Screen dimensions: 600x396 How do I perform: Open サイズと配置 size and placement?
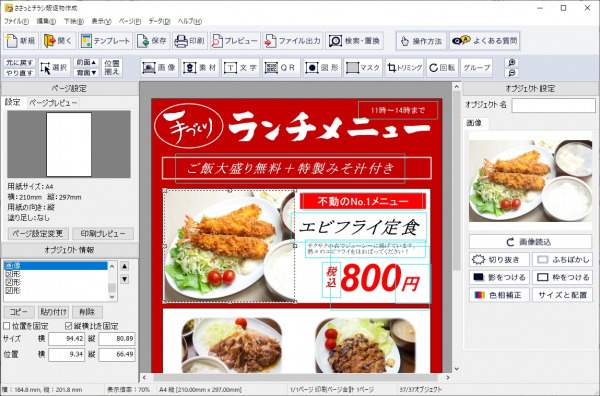pos(562,295)
